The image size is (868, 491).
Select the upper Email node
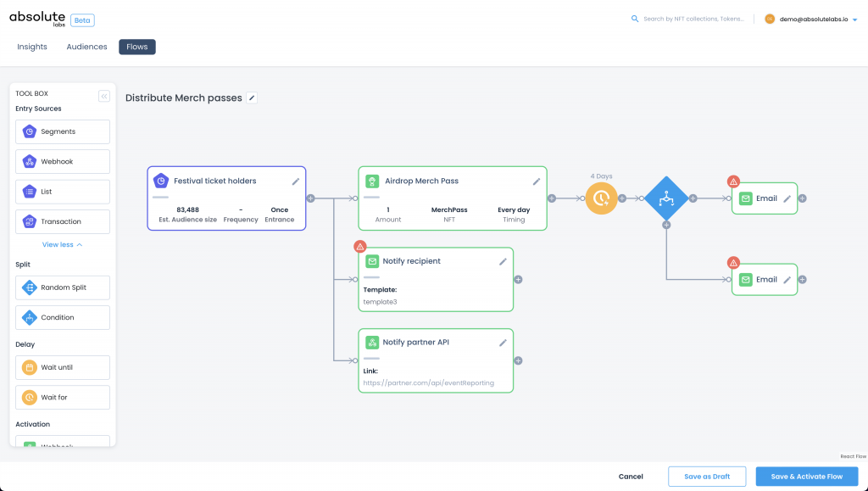coord(765,198)
